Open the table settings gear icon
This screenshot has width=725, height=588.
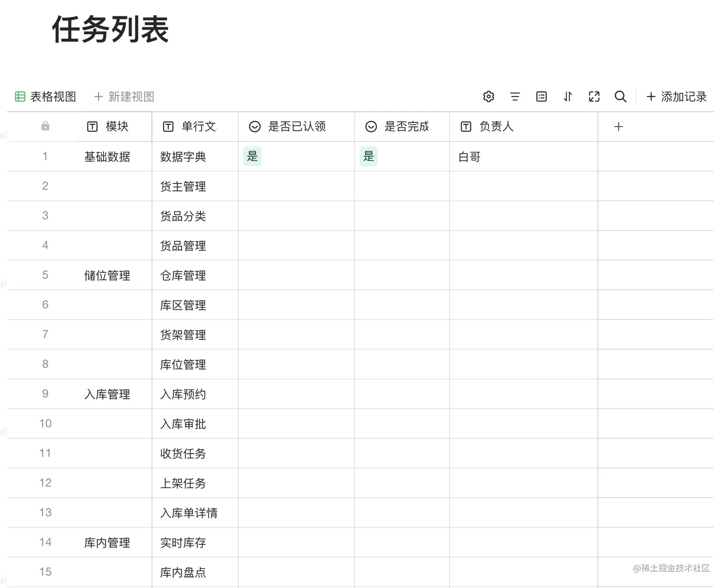click(x=489, y=96)
